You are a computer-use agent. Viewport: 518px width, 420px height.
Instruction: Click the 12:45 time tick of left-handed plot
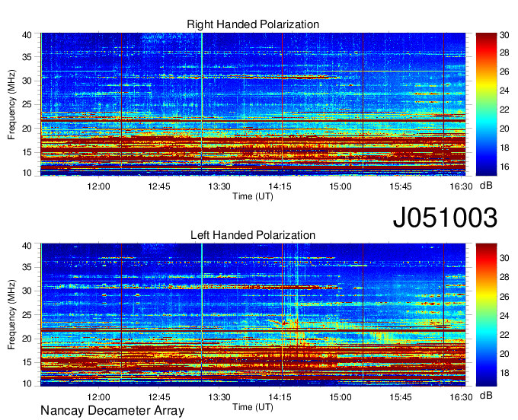[x=159, y=397]
